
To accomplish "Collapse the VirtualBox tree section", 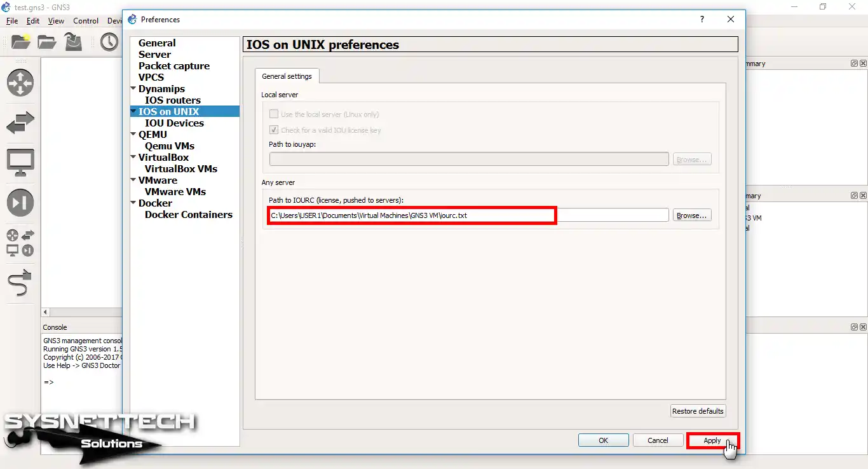I will 133,158.
